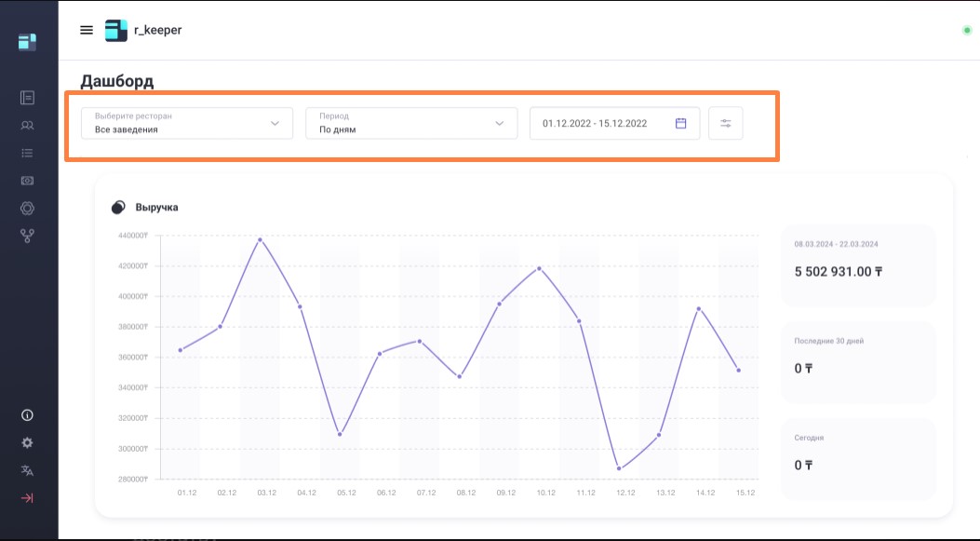Image resolution: width=980 pixels, height=541 pixels.
Task: Open the list icon in sidebar
Action: tap(28, 153)
